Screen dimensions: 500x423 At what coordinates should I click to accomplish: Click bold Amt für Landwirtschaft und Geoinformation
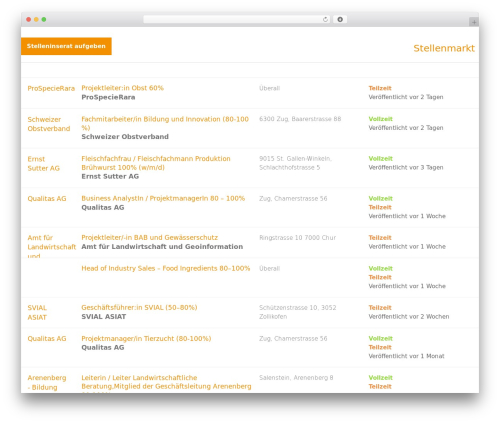point(162,247)
